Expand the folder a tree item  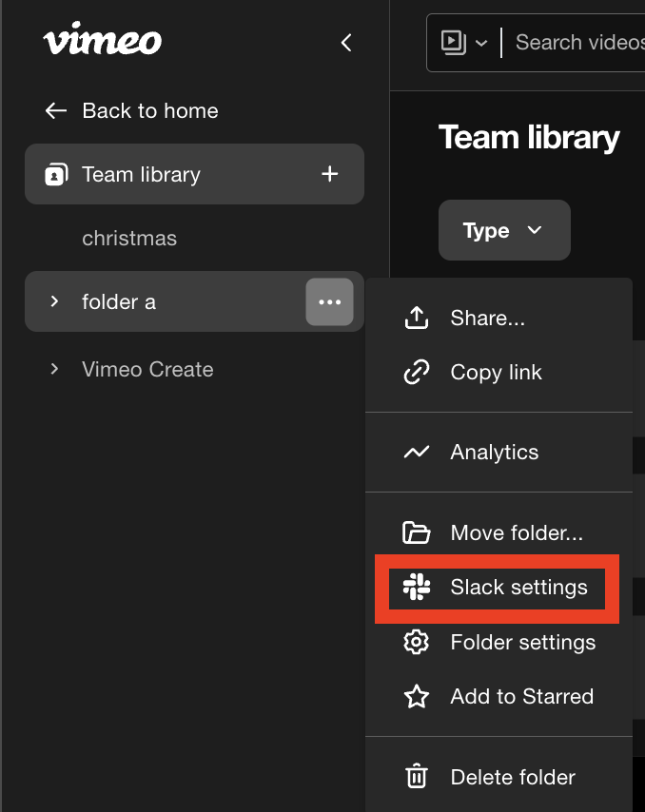point(54,301)
